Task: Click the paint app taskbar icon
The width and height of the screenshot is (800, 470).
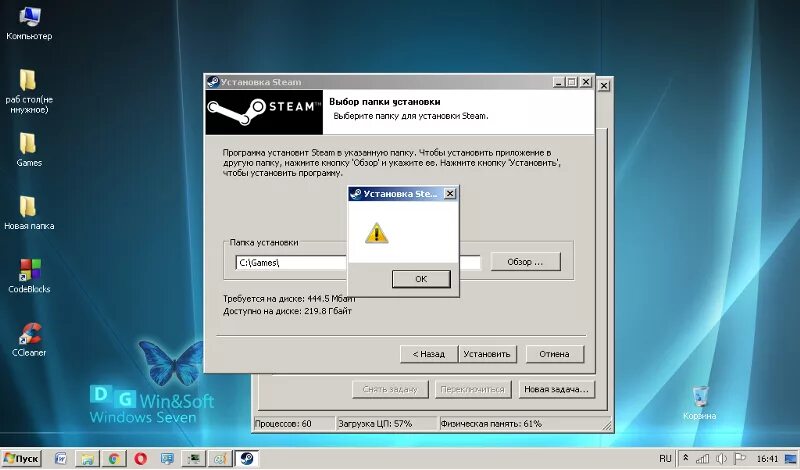Action: click(220, 458)
